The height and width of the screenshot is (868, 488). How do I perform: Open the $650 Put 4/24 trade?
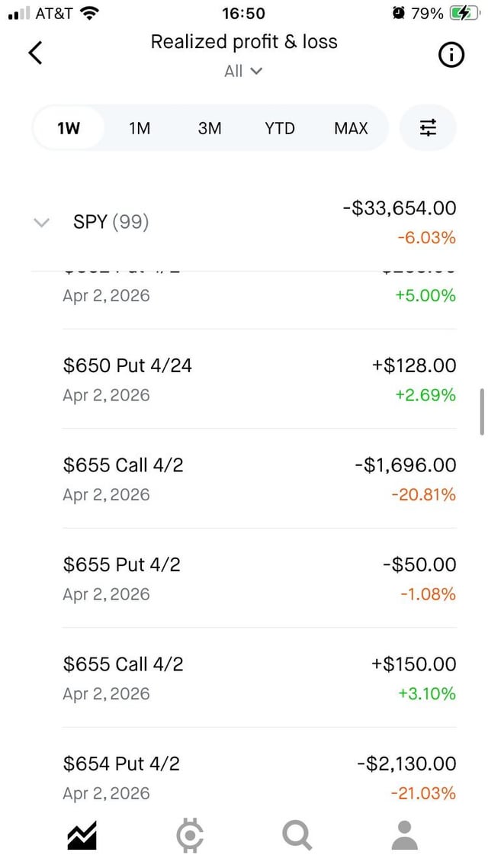(259, 379)
